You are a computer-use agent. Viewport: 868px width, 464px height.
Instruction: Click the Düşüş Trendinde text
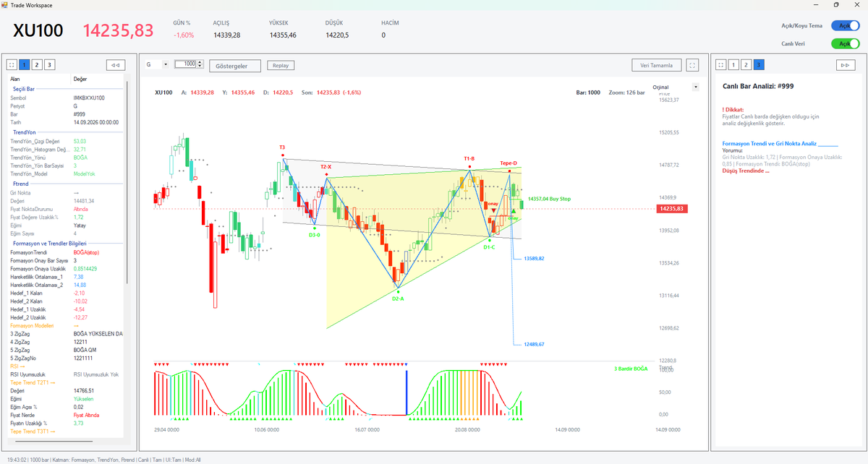[x=746, y=171]
